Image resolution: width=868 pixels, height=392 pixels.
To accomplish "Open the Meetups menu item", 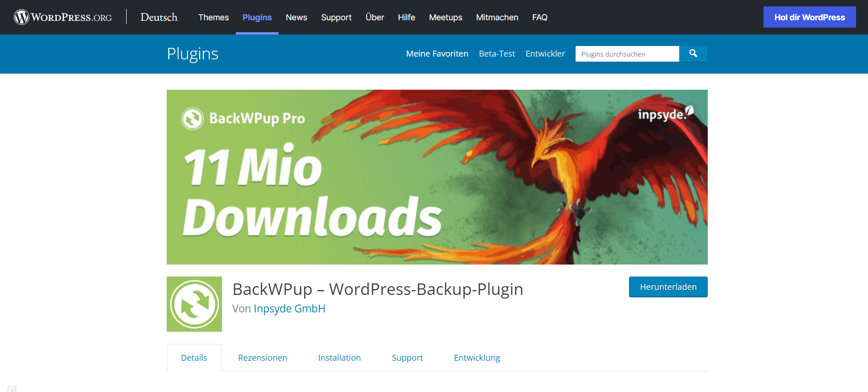I will [x=446, y=17].
